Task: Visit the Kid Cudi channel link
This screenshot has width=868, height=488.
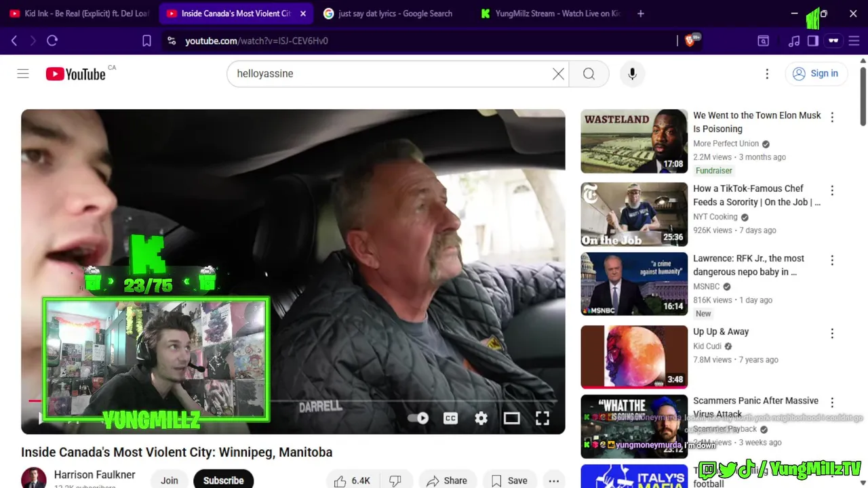Action: (707, 346)
